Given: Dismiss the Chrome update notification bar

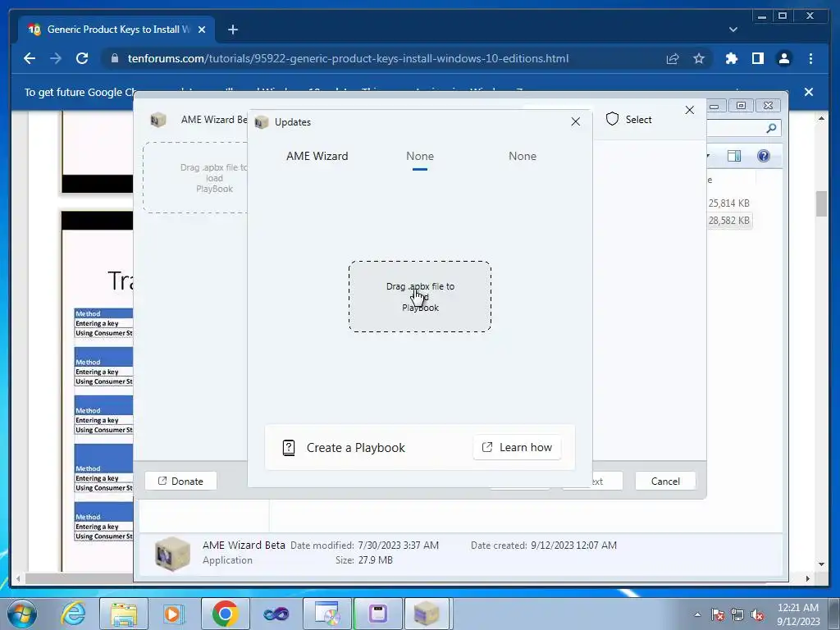Looking at the screenshot, I should pos(808,92).
